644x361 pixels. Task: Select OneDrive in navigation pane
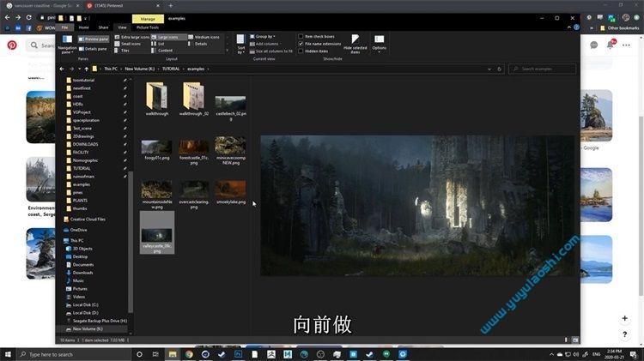(x=76, y=230)
